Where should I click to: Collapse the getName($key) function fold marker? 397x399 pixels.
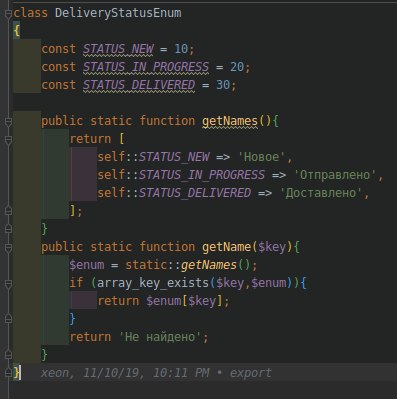(x=8, y=248)
